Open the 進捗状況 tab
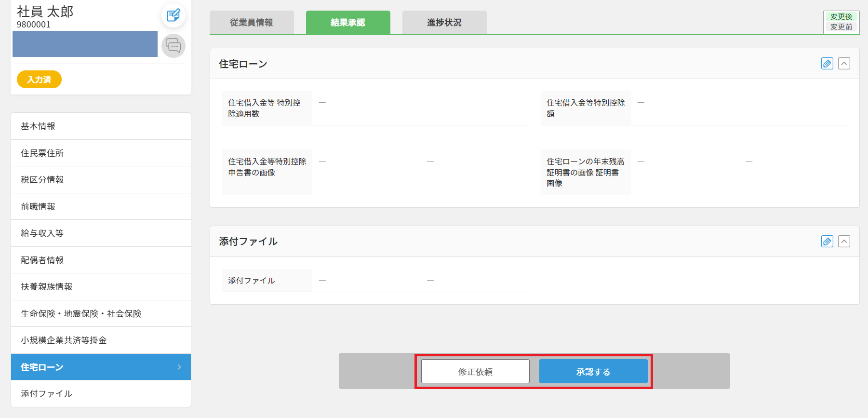Viewport: 868px width, 418px height. (x=444, y=23)
